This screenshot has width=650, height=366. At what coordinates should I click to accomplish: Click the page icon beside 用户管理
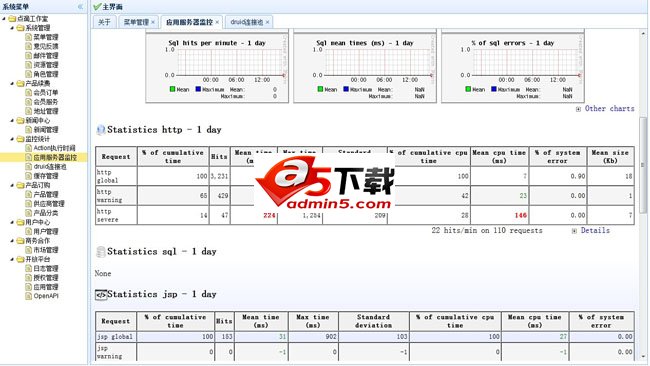[29, 231]
